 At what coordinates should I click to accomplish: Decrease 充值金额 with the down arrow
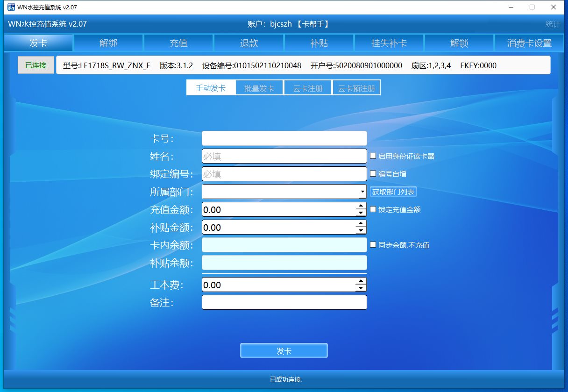(360, 213)
